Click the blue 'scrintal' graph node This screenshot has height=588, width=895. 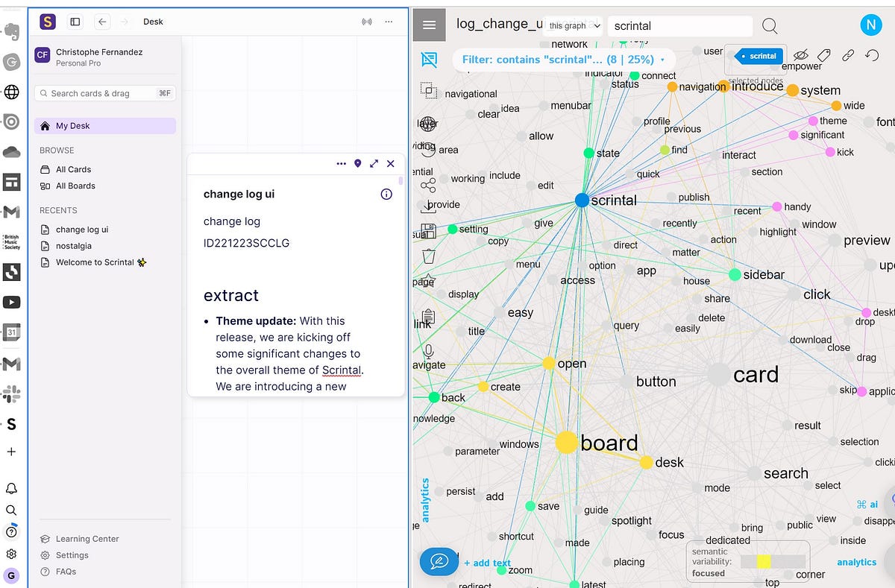click(x=582, y=200)
